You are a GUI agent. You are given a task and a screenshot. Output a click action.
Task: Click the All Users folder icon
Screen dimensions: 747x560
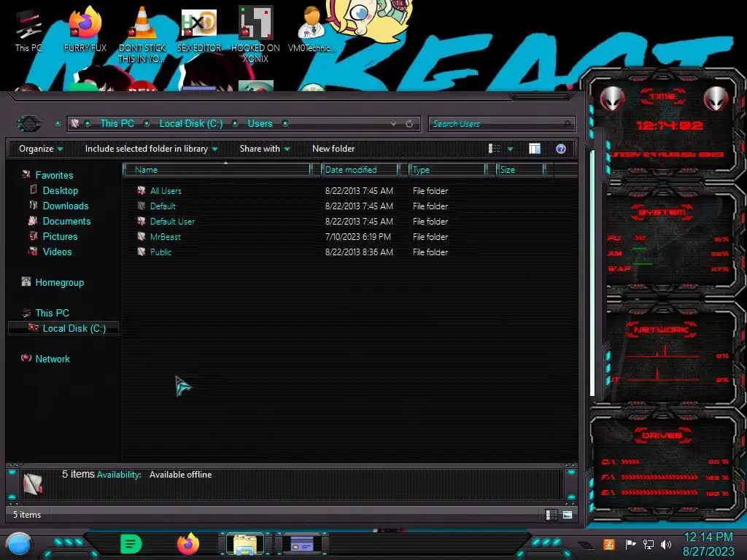click(142, 191)
